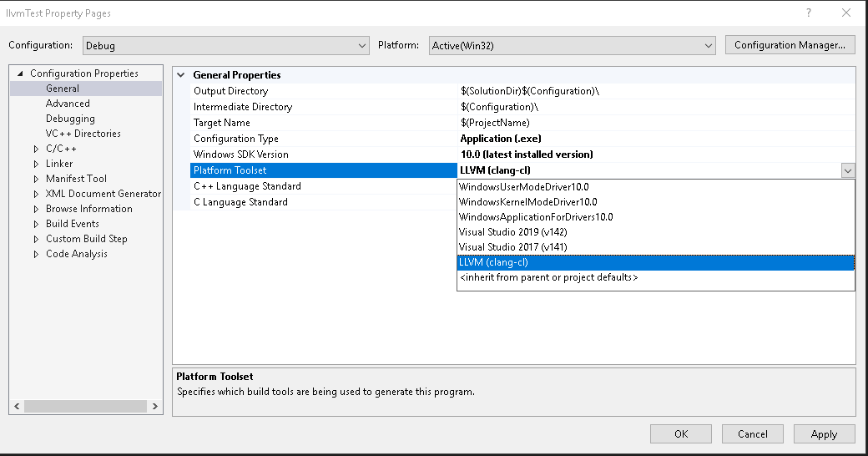This screenshot has width=868, height=456.
Task: Collapse the General Properties section chevron
Action: (x=181, y=75)
